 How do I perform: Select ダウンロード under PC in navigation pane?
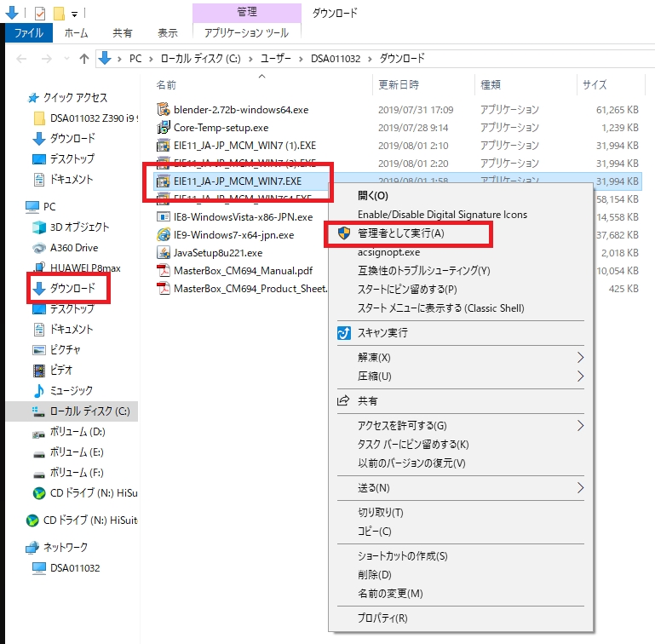[72, 289]
